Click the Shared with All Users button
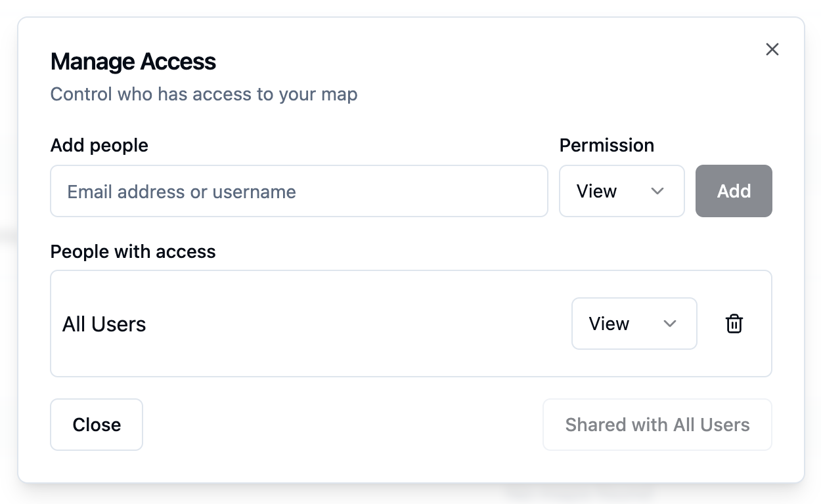Image resolution: width=821 pixels, height=504 pixels. click(x=657, y=425)
